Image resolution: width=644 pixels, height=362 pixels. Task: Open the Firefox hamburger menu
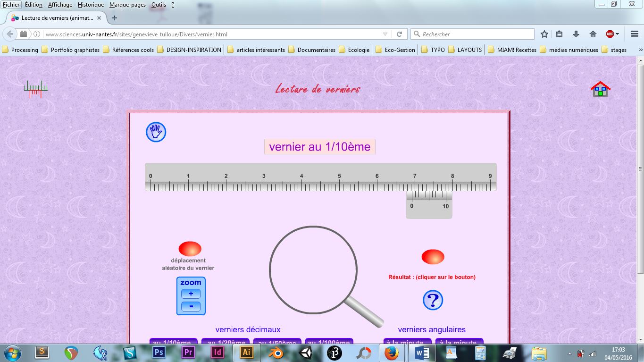[634, 34]
